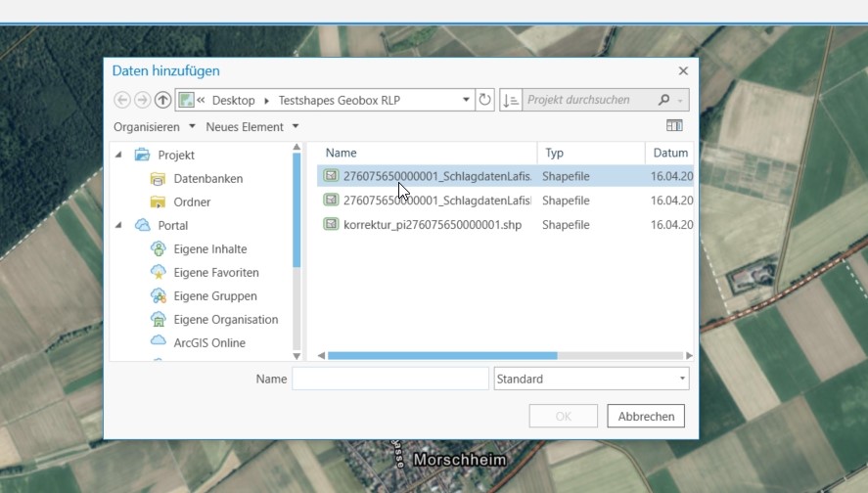Expand the Desktop path segment arrow
The image size is (868, 493).
point(267,101)
